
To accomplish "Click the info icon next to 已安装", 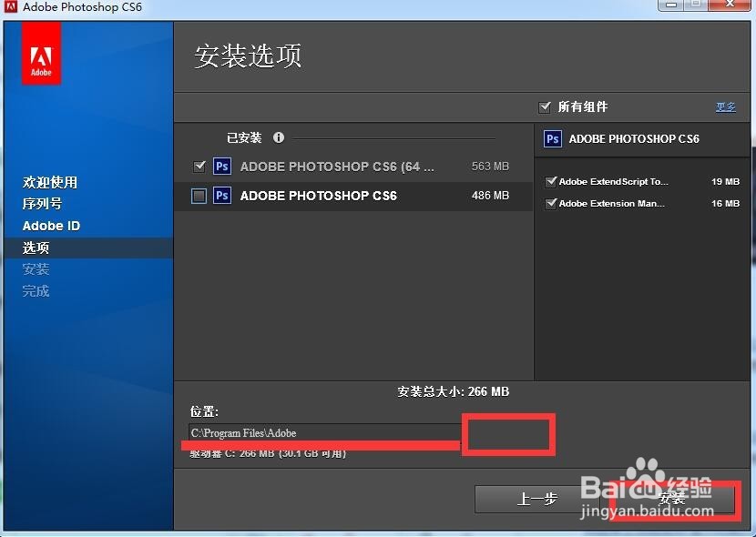I will coord(278,137).
